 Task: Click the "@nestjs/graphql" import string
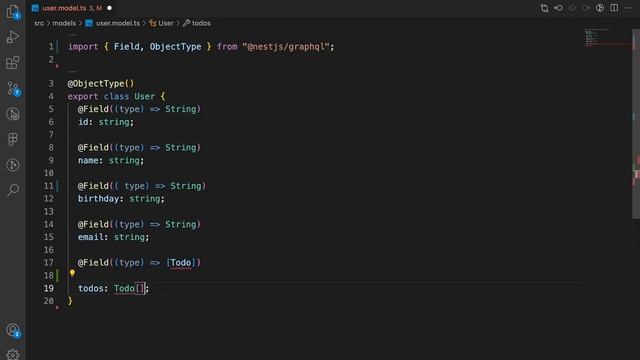286,47
